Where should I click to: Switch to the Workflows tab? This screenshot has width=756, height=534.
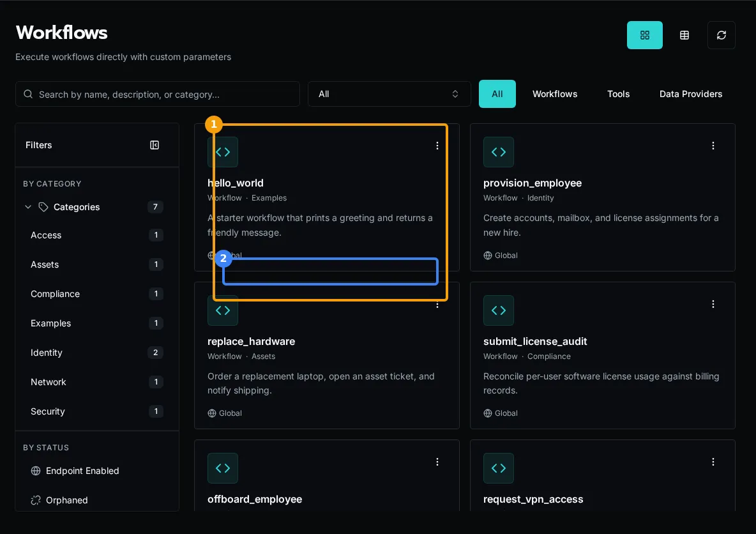click(x=554, y=94)
